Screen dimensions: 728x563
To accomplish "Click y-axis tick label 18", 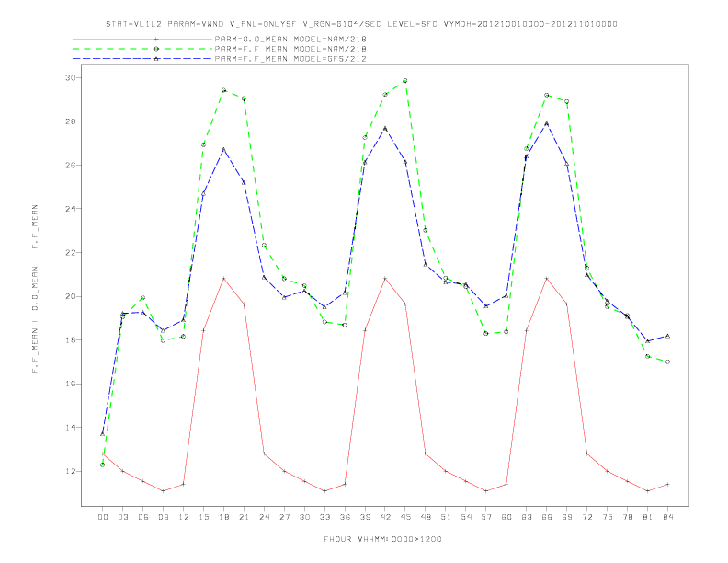I will [x=70, y=340].
